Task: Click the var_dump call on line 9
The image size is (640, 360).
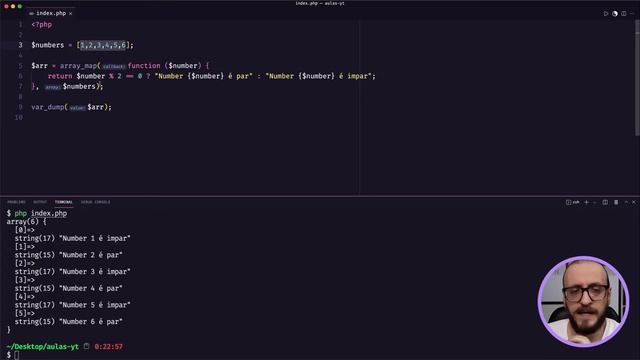Action: pyautogui.click(x=48, y=107)
